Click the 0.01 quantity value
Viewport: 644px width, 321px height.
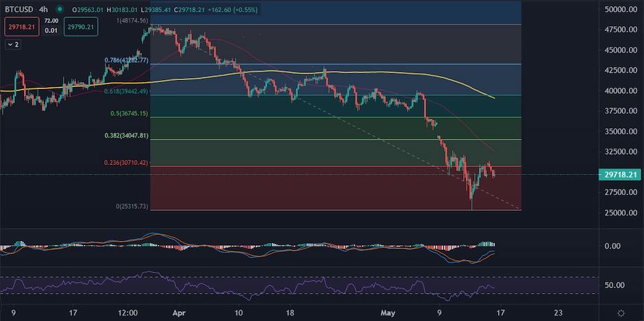pos(51,30)
